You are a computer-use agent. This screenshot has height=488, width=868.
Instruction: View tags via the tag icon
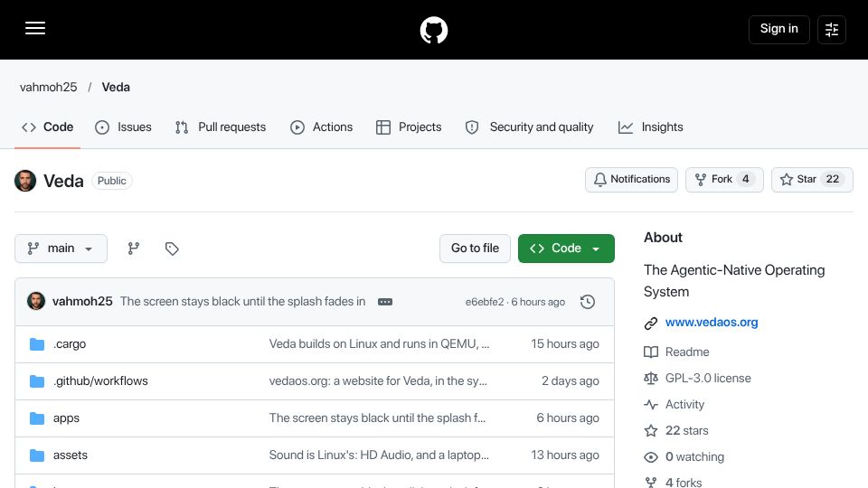pos(172,249)
